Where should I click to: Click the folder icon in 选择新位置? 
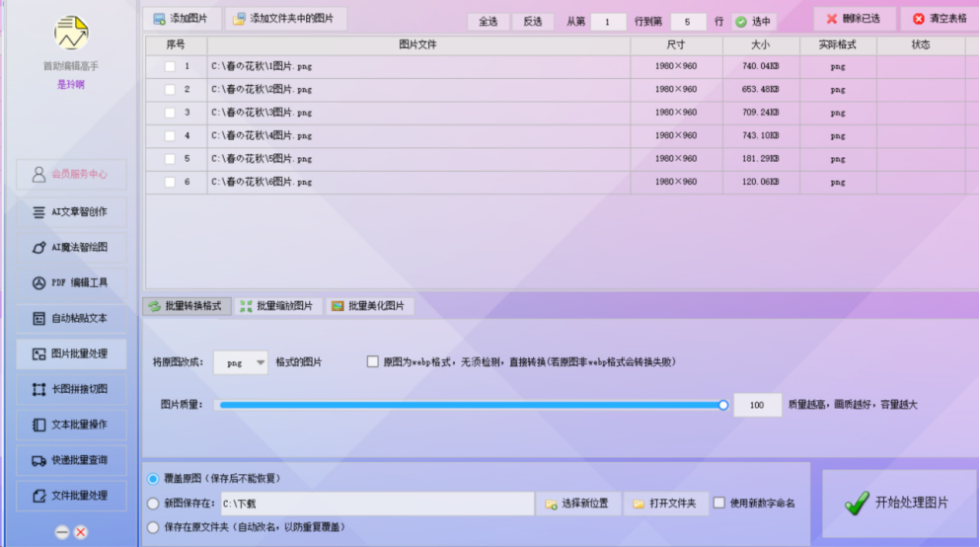[x=552, y=504]
